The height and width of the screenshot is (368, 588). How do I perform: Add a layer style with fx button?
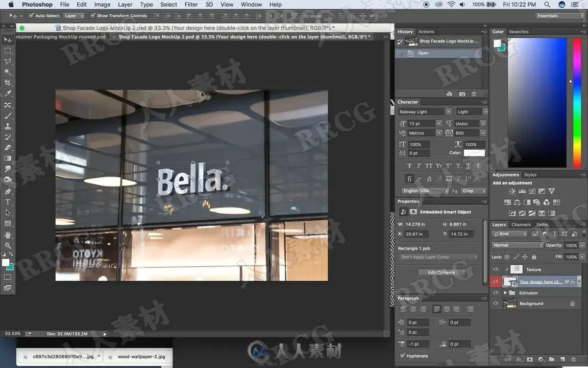coord(519,359)
